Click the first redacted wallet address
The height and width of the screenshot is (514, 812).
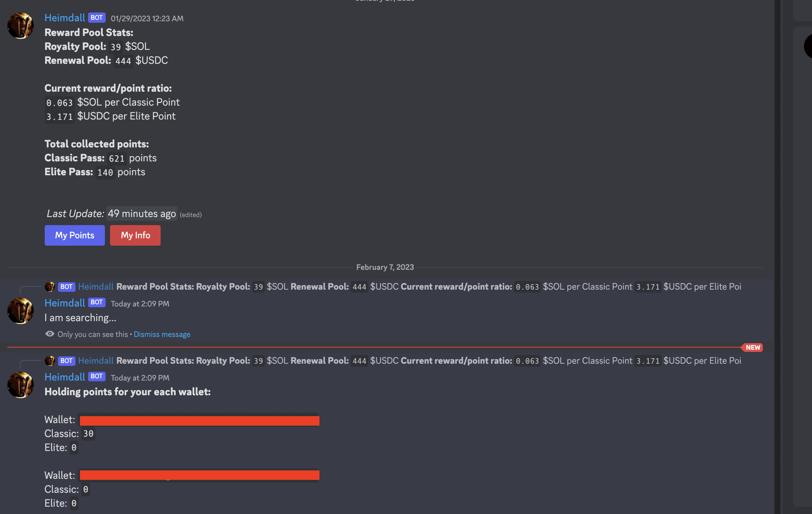(x=199, y=420)
